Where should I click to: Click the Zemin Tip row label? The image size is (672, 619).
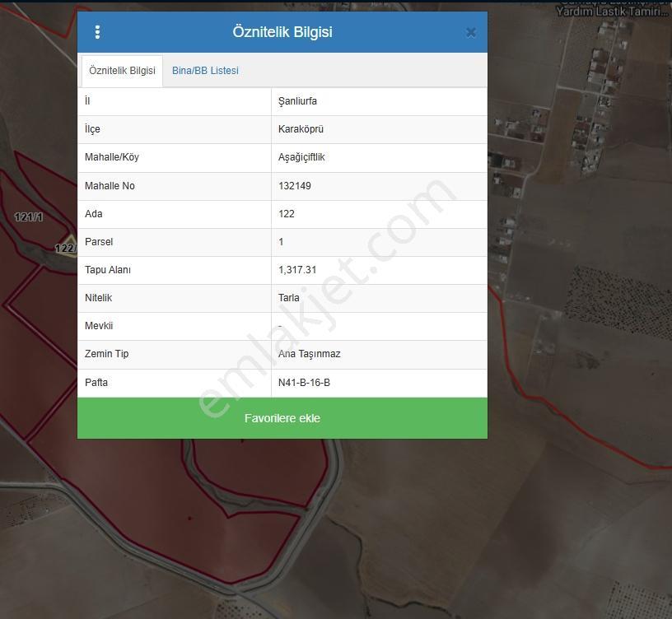(107, 354)
